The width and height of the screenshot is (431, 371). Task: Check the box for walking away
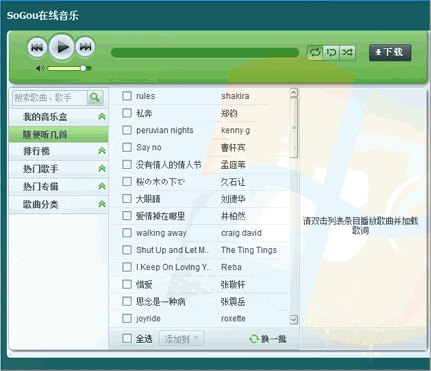127,233
